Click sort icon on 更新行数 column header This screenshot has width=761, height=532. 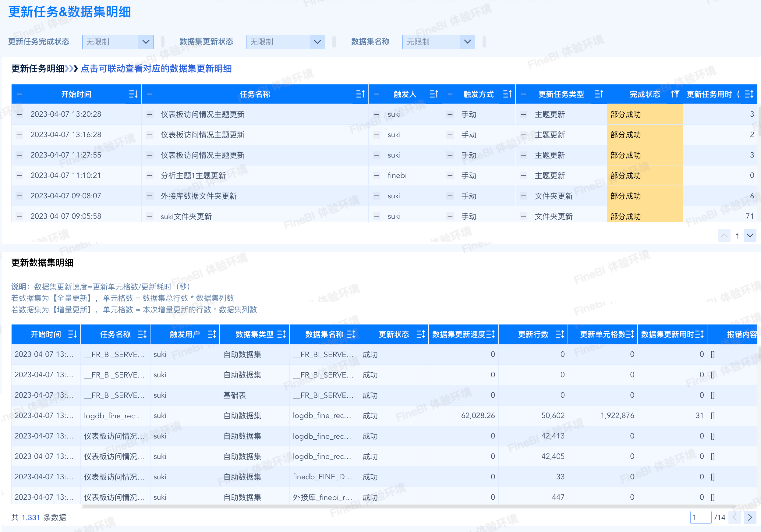point(560,334)
